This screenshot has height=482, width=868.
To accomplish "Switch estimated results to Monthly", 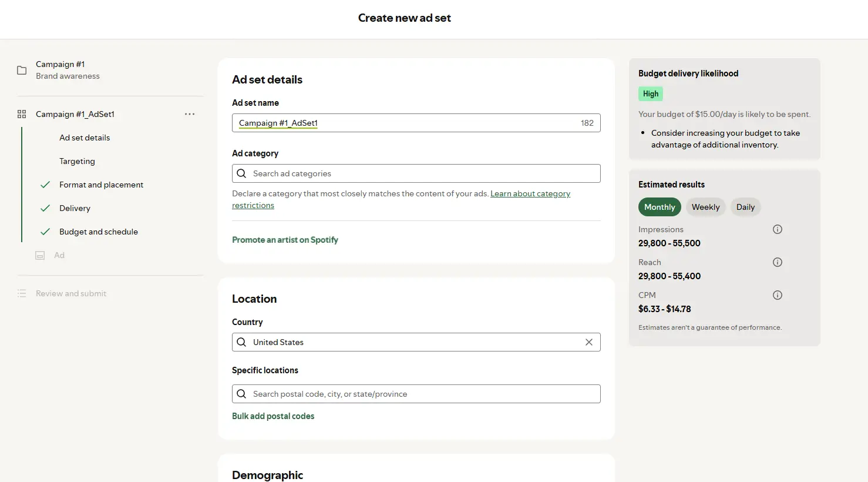I will click(x=660, y=207).
